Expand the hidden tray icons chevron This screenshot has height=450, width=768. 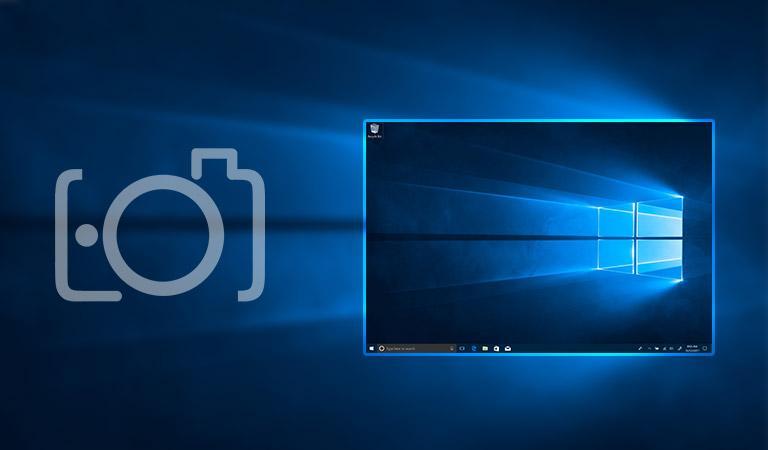647,348
